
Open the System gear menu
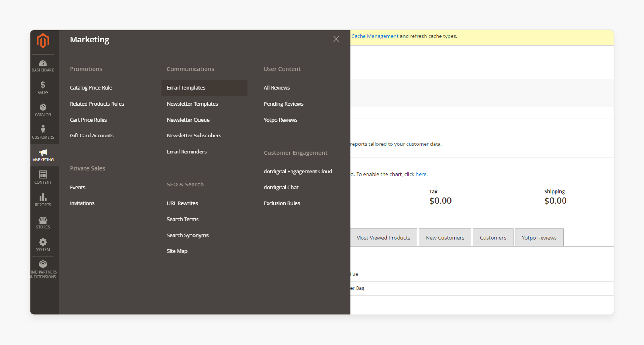[x=43, y=245]
